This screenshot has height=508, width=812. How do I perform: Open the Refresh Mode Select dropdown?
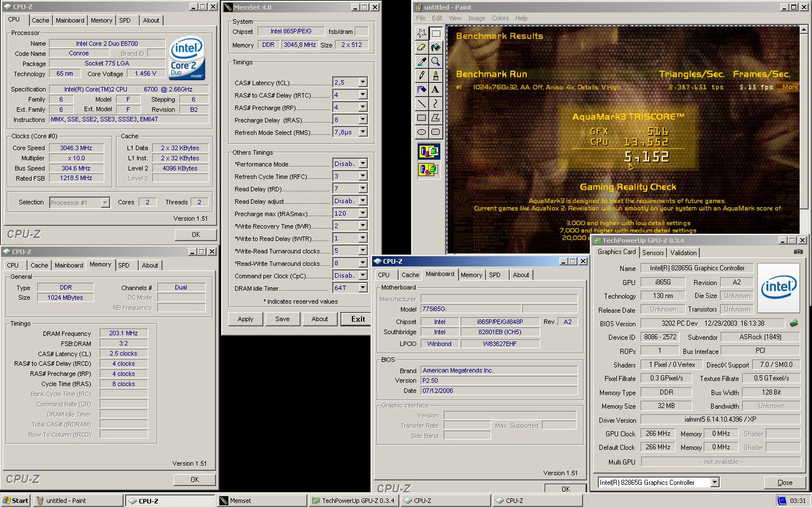(363, 132)
